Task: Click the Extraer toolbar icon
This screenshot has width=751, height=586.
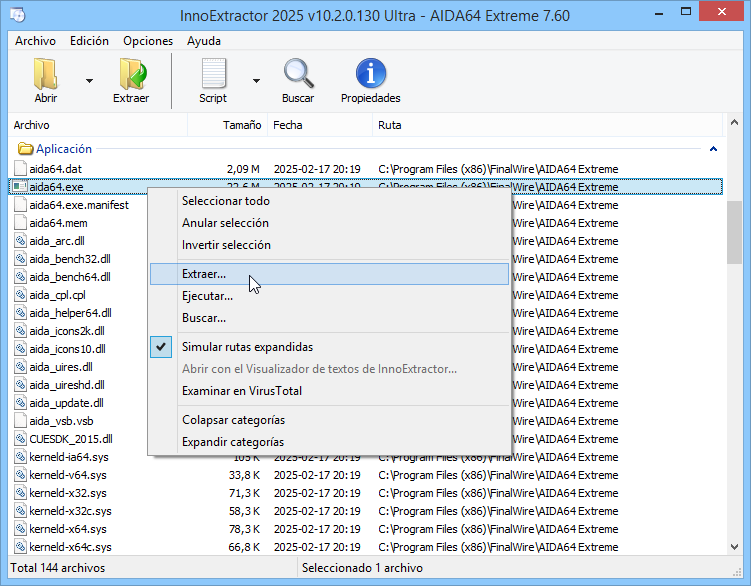Action: 133,74
